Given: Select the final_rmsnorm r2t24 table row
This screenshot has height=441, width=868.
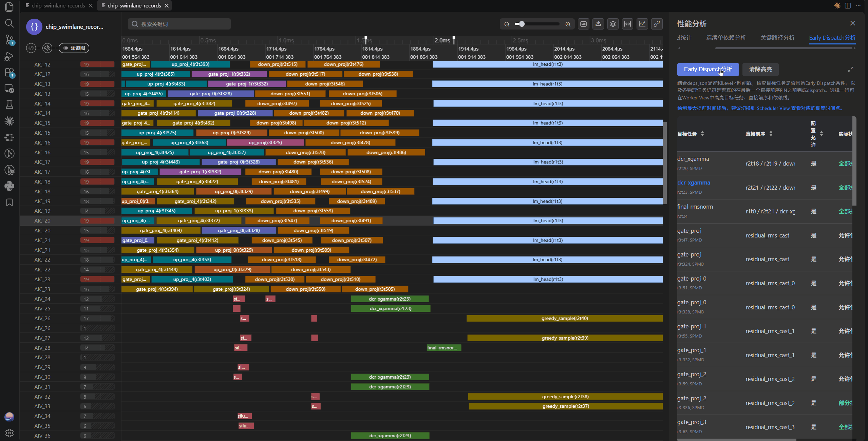Looking at the screenshot, I should click(765, 211).
